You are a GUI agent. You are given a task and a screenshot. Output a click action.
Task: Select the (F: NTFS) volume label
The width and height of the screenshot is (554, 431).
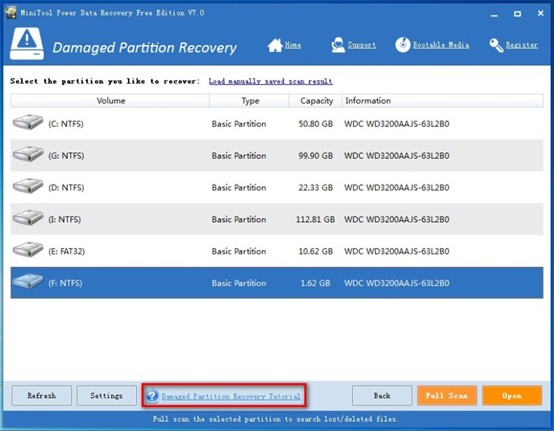tap(65, 283)
